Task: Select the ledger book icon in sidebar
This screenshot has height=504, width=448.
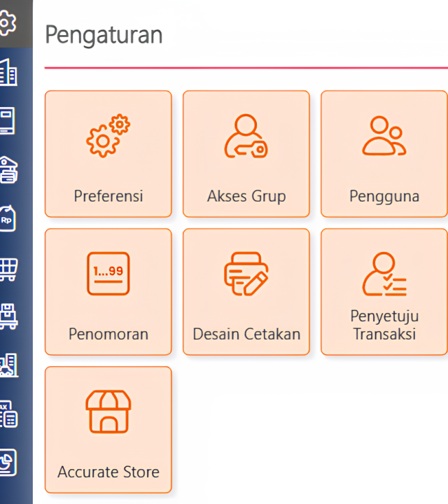Action: [8, 121]
